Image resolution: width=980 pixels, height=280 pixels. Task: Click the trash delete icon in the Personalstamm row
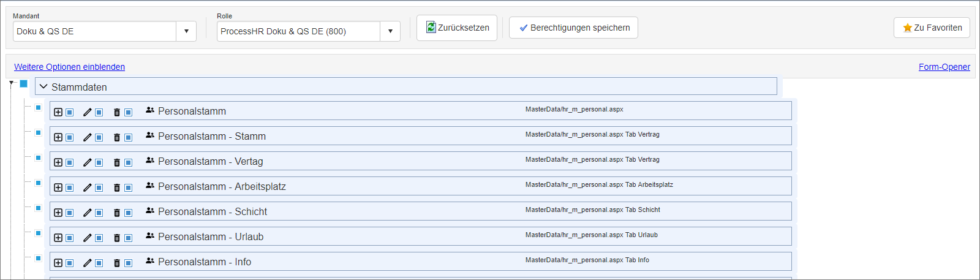click(117, 112)
